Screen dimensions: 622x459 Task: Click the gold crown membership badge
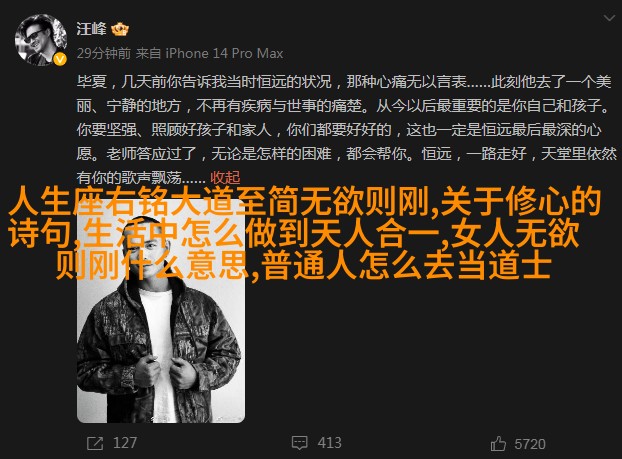click(120, 29)
